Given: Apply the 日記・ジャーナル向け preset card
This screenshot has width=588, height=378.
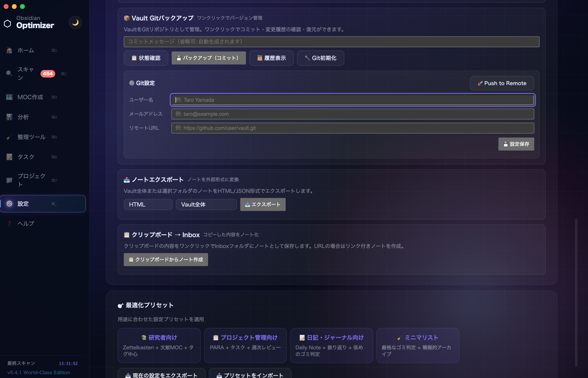Looking at the screenshot, I should 332,346.
